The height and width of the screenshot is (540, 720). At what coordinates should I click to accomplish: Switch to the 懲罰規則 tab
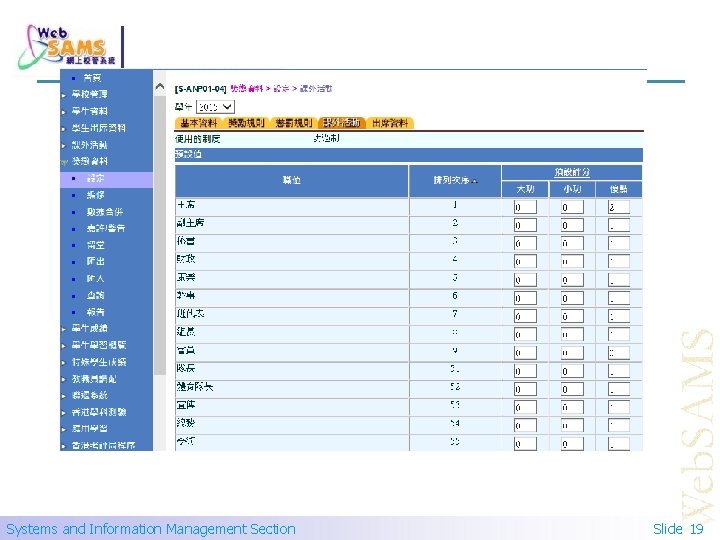tap(294, 123)
